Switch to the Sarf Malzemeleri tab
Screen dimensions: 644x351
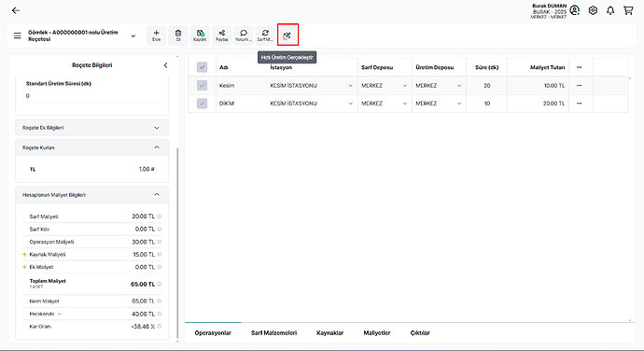pyautogui.click(x=274, y=333)
